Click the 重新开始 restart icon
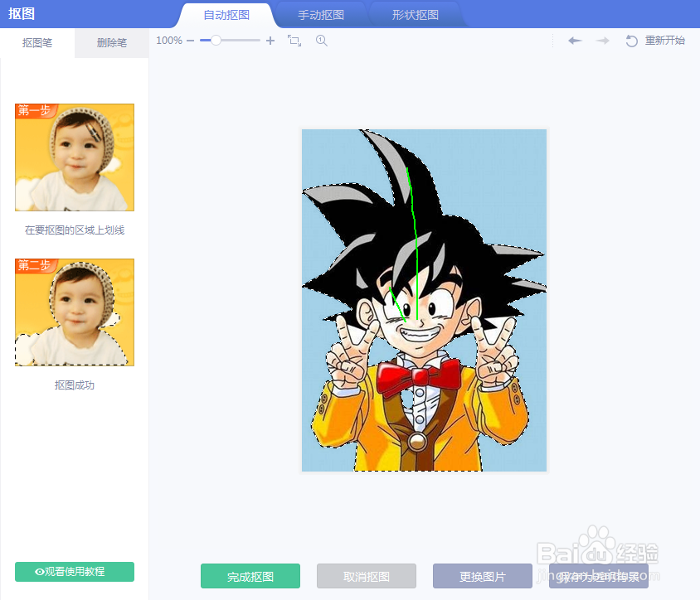This screenshot has width=700, height=600. pyautogui.click(x=631, y=41)
